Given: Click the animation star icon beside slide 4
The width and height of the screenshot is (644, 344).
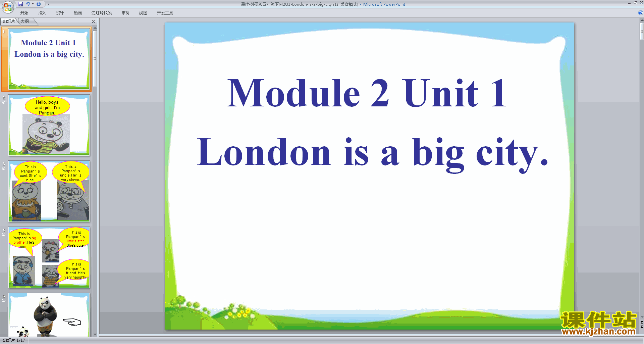Looking at the screenshot, I should click(4, 235).
